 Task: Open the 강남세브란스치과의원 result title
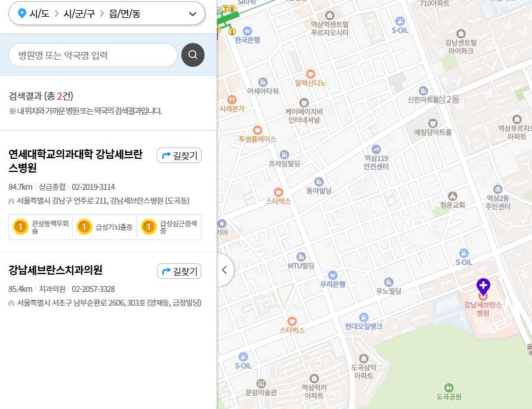tap(55, 270)
